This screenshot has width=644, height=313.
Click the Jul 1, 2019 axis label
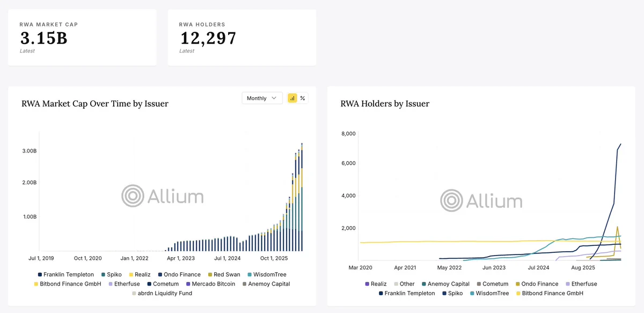(x=41, y=258)
